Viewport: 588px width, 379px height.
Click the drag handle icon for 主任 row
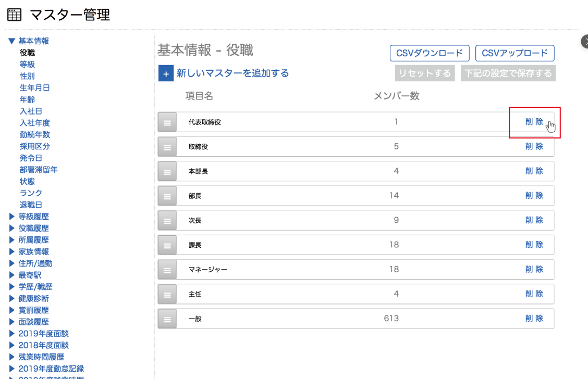click(x=167, y=294)
